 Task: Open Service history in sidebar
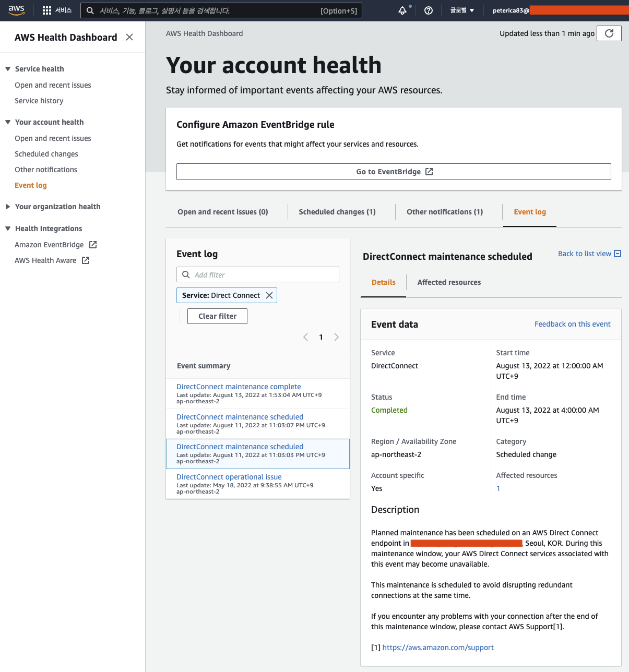[39, 101]
